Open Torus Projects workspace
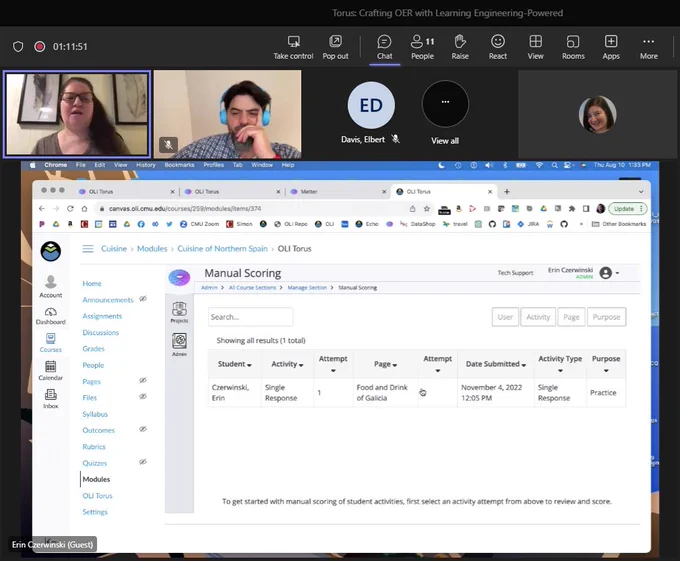This screenshot has height=561, width=680. pos(179,312)
